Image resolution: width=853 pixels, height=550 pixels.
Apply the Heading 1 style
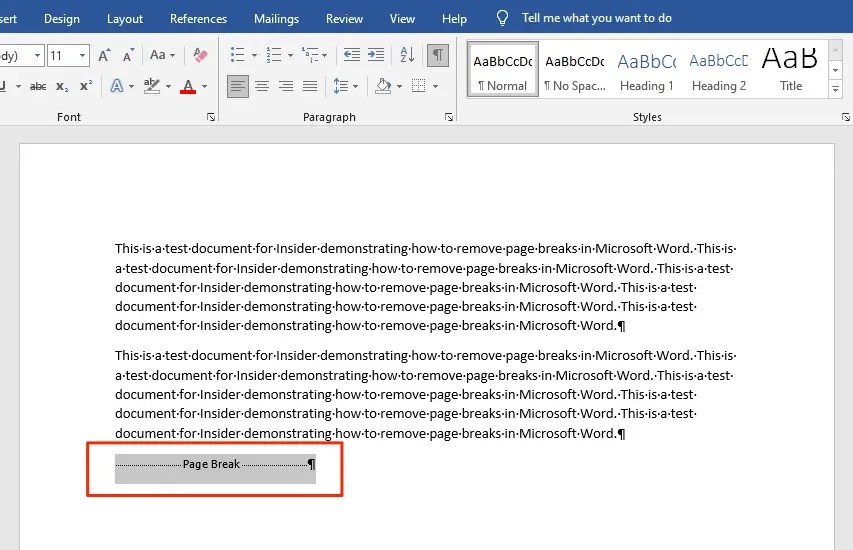coord(647,69)
